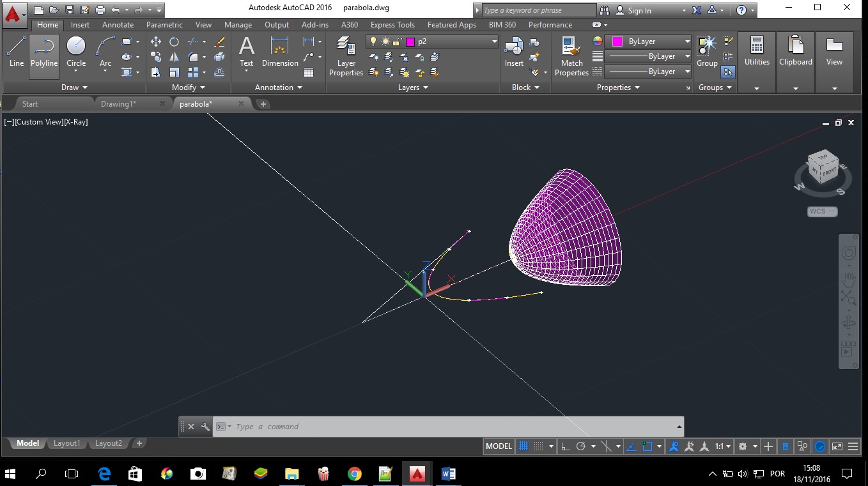Image resolution: width=868 pixels, height=486 pixels.
Task: Click the Sign In button
Action: click(639, 10)
